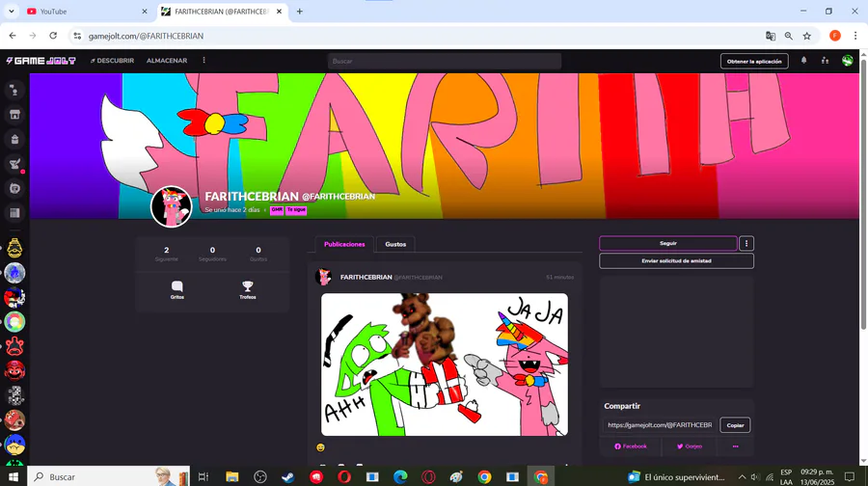
Task: Click FARITHCEBRIAN author name in the post
Action: (366, 278)
